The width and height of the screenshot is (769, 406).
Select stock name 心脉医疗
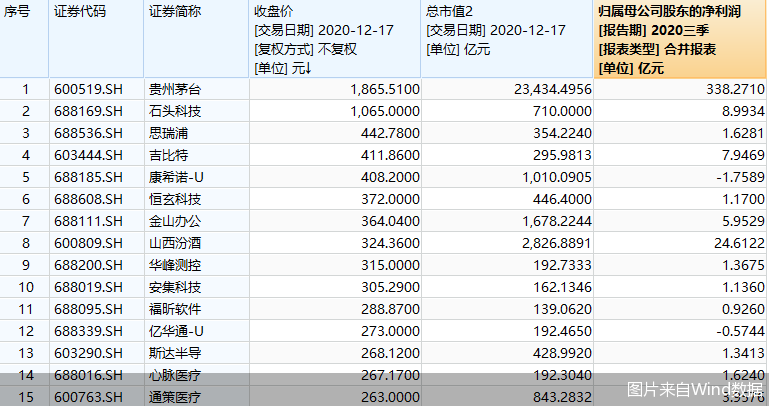tap(175, 375)
